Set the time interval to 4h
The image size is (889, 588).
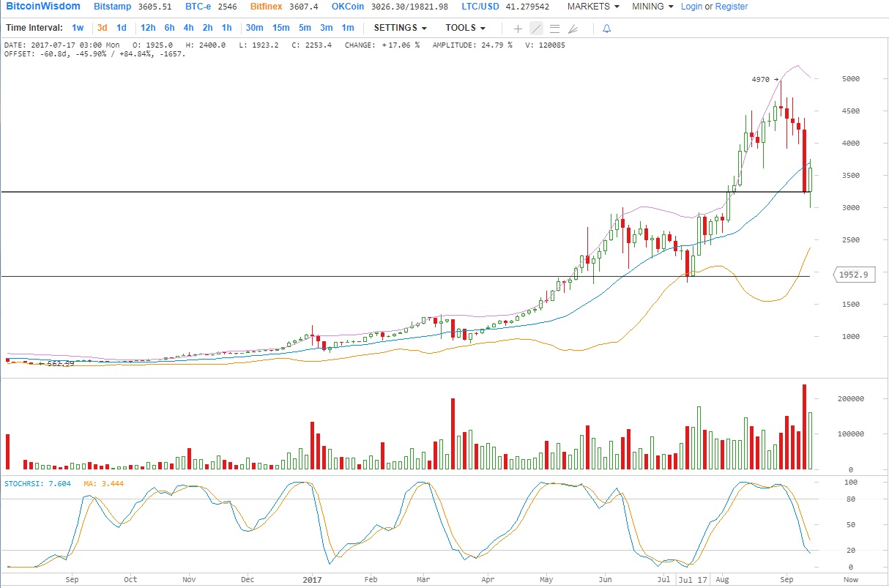(x=188, y=28)
